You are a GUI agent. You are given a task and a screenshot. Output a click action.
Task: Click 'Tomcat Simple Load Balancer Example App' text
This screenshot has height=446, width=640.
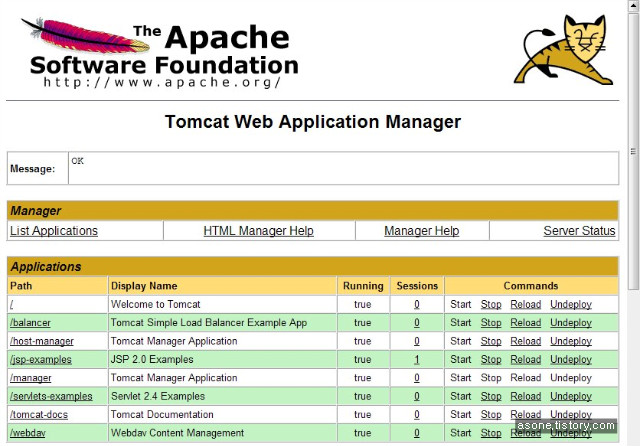tap(209, 323)
